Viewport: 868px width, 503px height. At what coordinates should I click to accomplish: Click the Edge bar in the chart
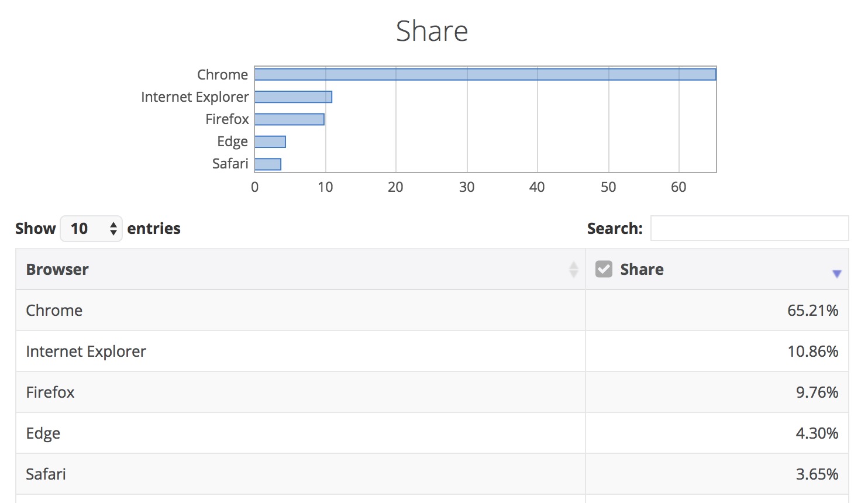click(270, 142)
